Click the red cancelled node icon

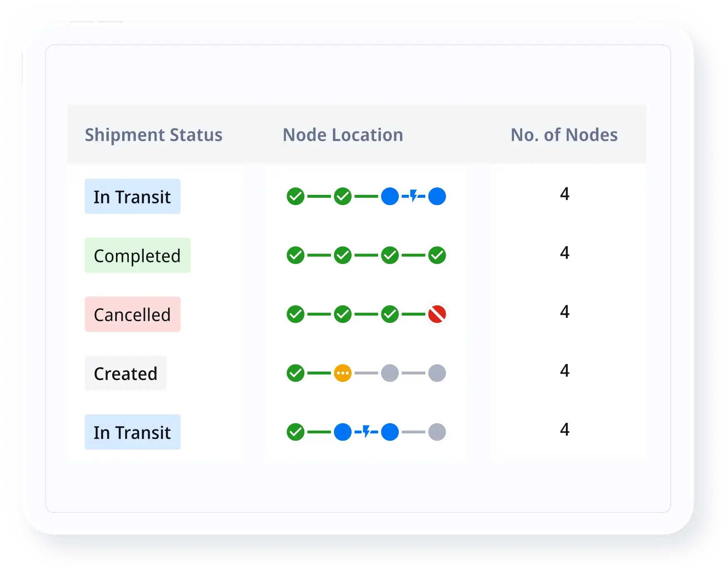point(437,314)
